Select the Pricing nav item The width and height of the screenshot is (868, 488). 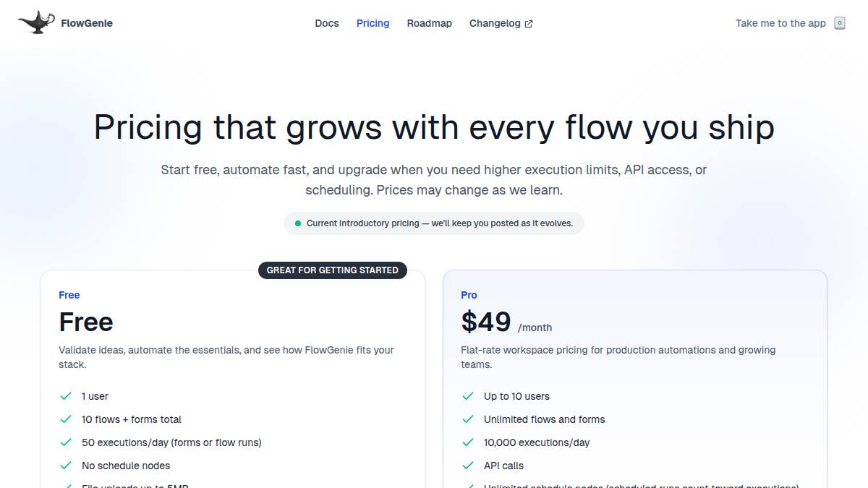click(373, 23)
